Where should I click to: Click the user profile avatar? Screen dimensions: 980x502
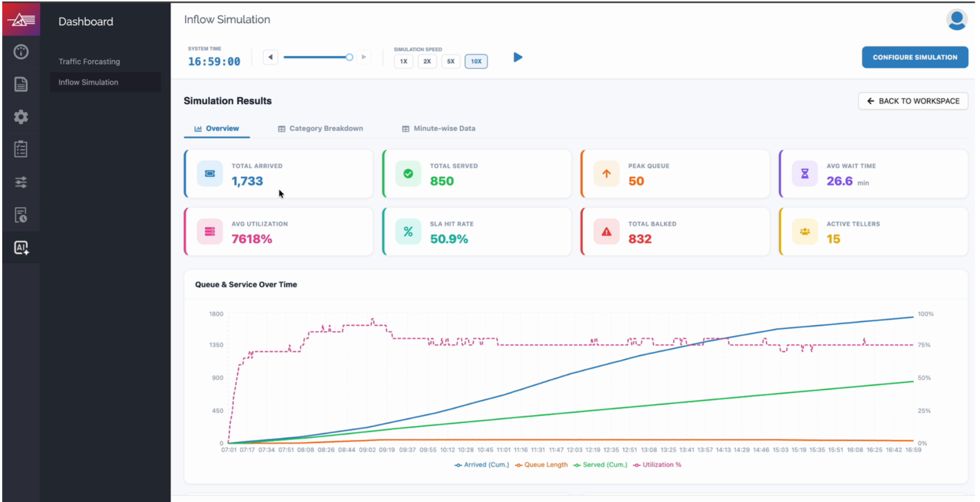coord(956,20)
